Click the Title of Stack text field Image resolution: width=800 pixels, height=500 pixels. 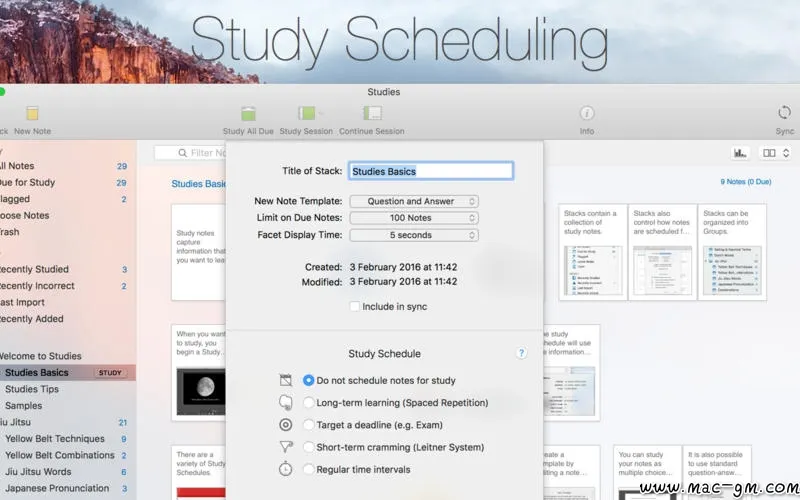[x=431, y=171]
